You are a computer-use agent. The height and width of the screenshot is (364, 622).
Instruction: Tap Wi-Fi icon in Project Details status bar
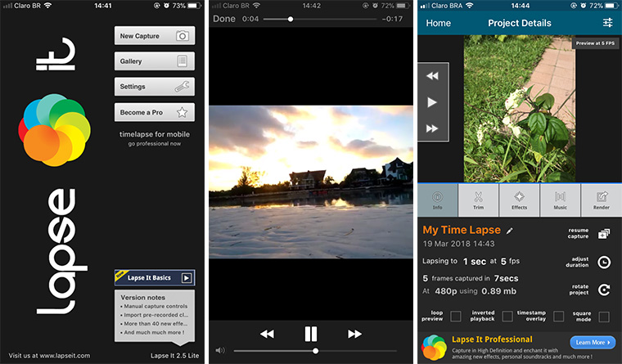(x=469, y=6)
